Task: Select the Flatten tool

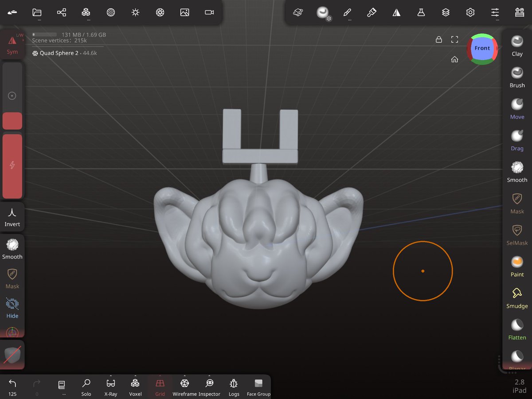Action: (x=517, y=329)
